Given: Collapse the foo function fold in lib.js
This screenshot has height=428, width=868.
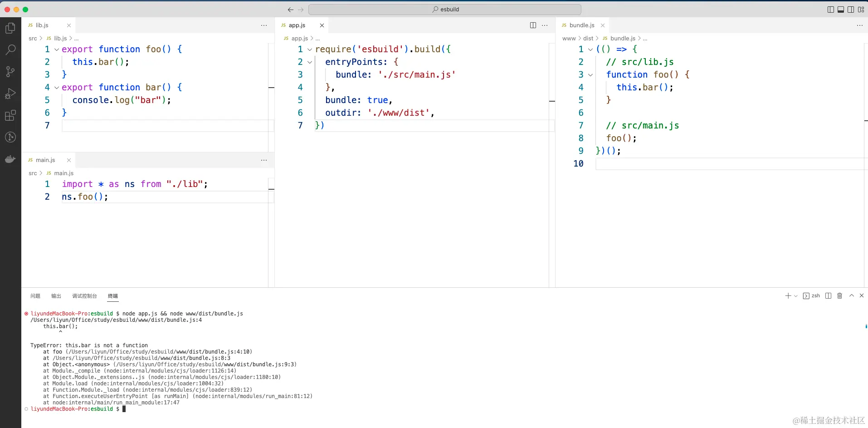Looking at the screenshot, I should pos(57,49).
